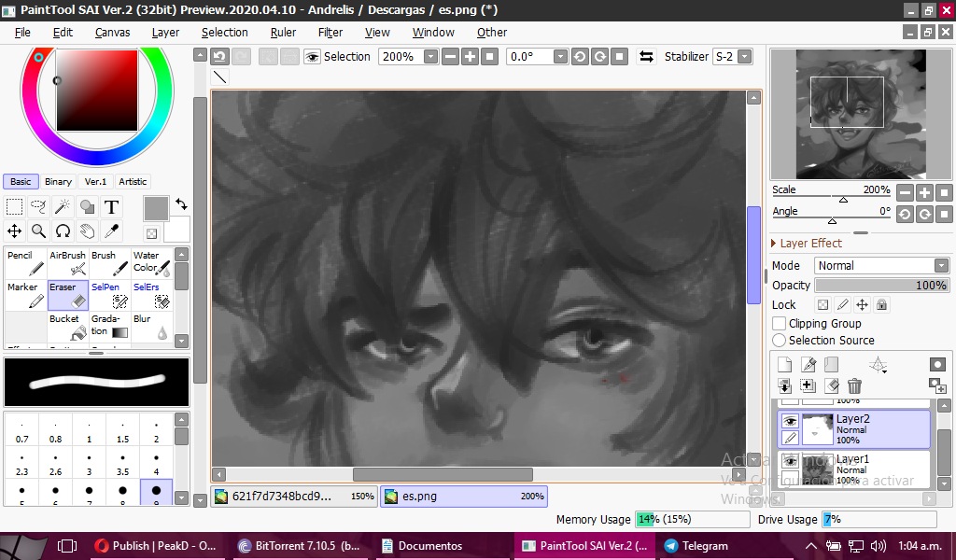Select the rectangular selection tool
This screenshot has width=956, height=560.
[15, 207]
